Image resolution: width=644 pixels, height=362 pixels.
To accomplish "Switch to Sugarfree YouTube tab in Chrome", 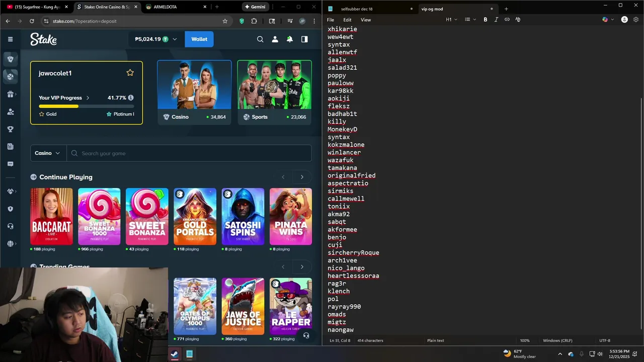I will coord(37,7).
